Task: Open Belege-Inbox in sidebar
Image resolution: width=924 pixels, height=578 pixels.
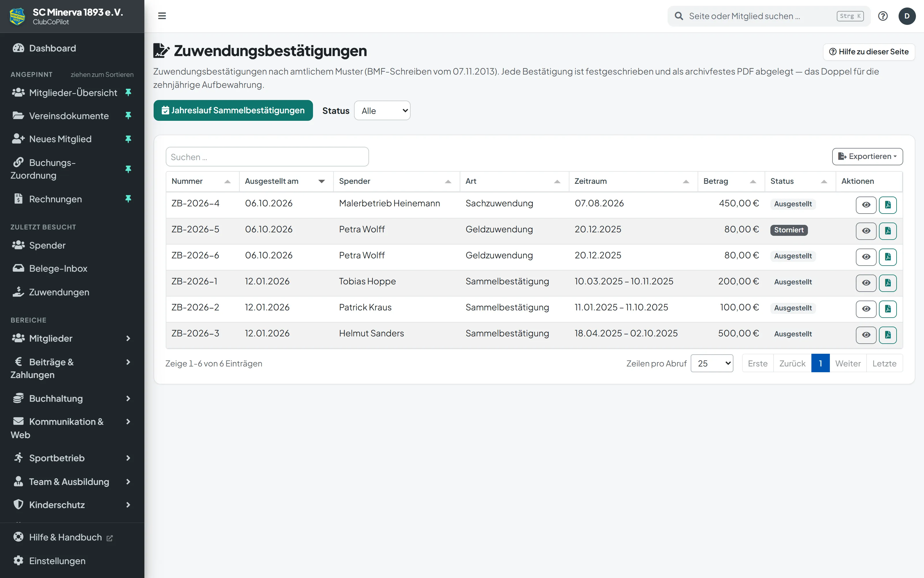Action: [72, 268]
